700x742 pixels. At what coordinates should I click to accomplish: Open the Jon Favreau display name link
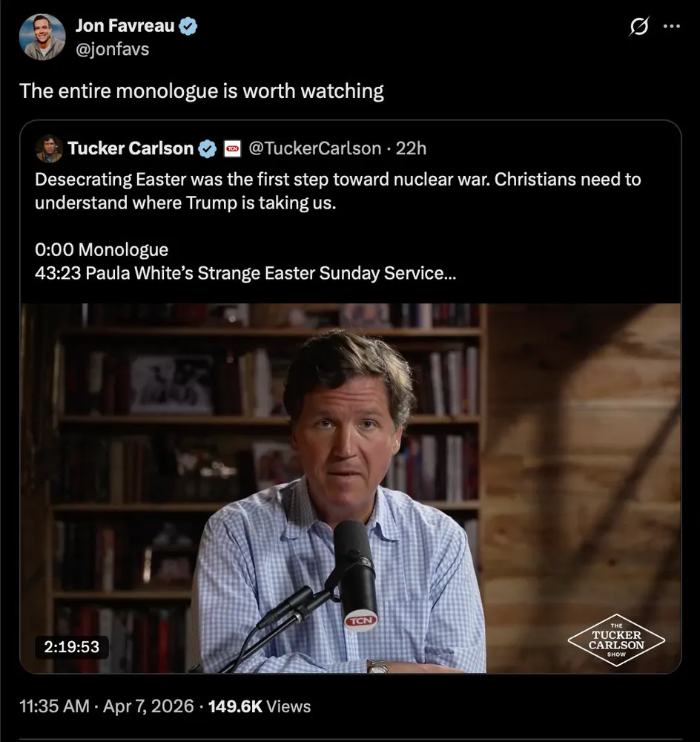(x=125, y=27)
